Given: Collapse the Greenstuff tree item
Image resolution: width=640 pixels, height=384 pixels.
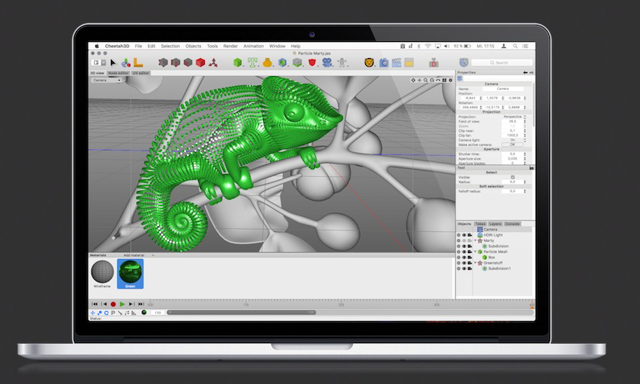Looking at the screenshot, I should click(x=476, y=263).
